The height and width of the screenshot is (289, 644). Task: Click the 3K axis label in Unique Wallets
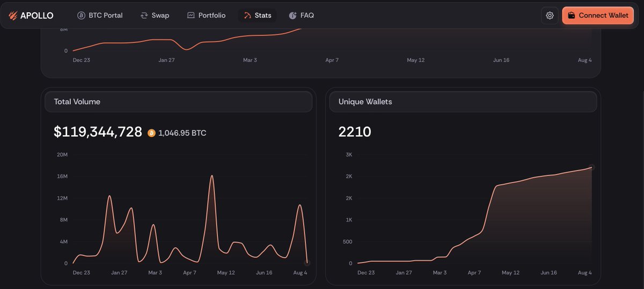(x=349, y=154)
